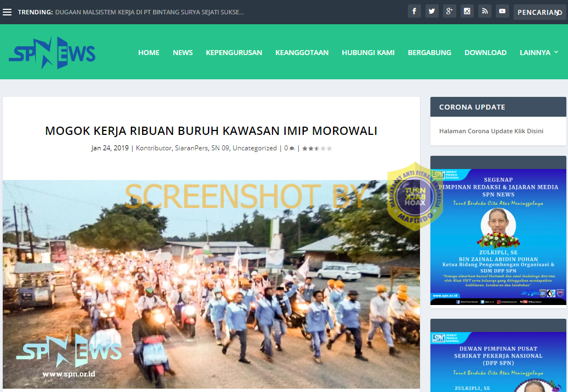Open the Pimpinan Redaksi condolence banner
The width and height of the screenshot is (568, 392).
click(x=498, y=237)
